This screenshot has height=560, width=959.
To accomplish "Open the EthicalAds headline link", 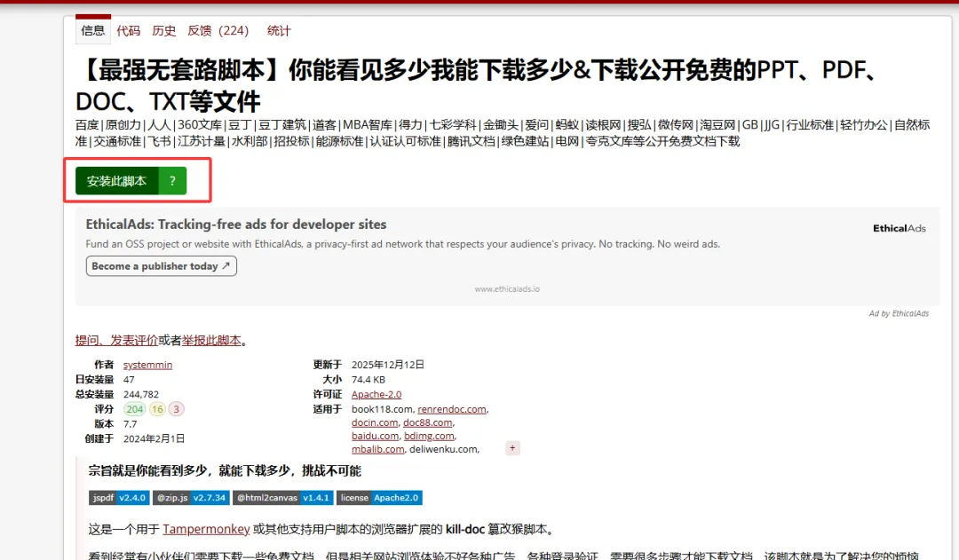I will click(x=236, y=225).
